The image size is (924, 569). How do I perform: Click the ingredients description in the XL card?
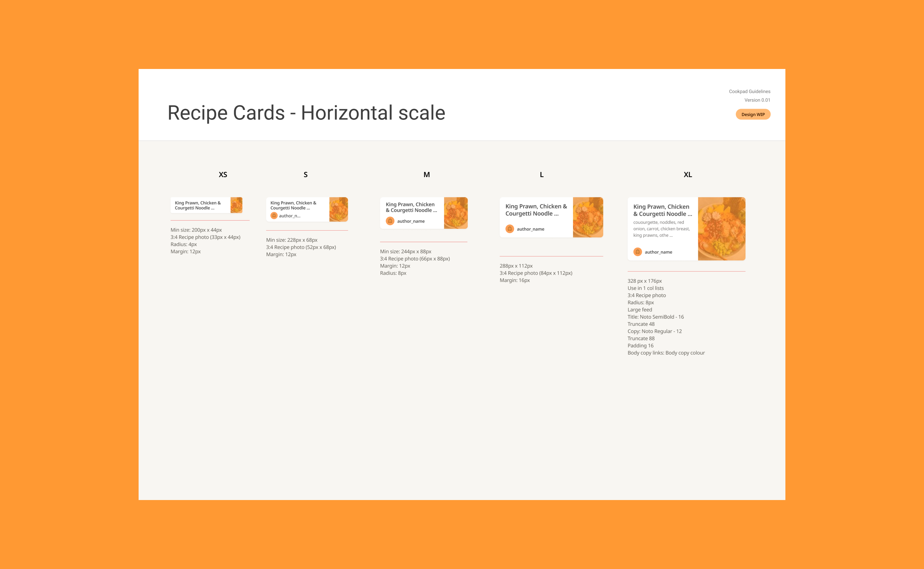point(661,229)
